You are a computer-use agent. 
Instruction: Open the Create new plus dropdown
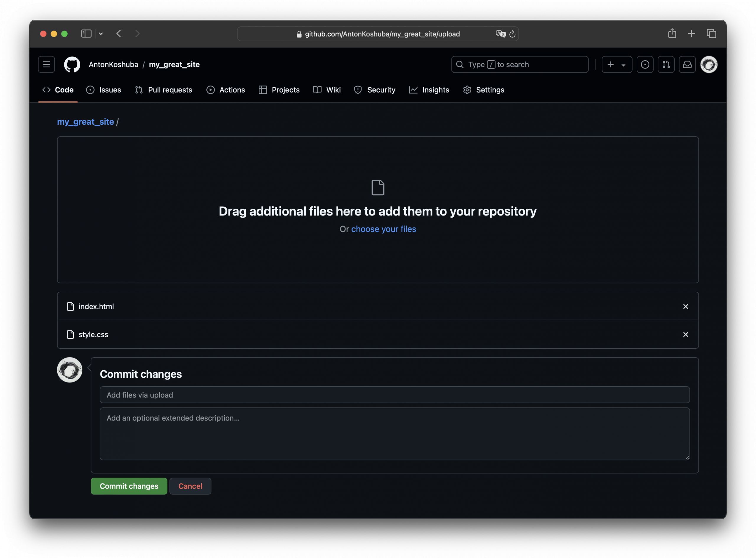[x=617, y=64]
